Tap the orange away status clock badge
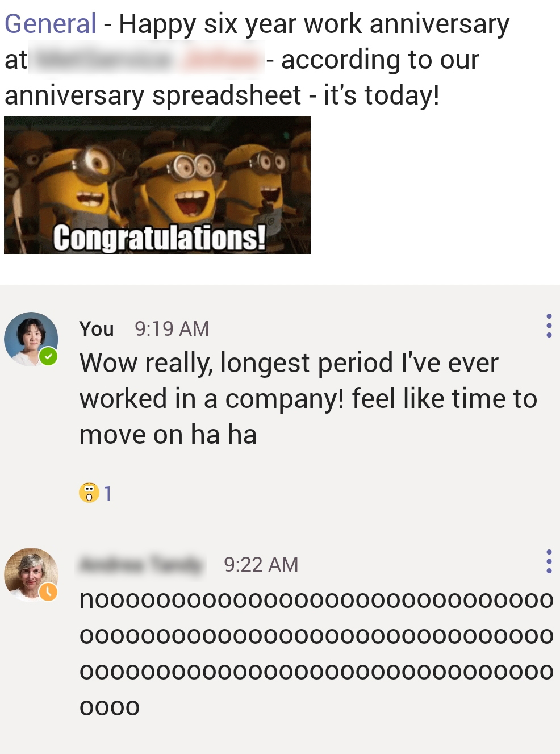Image resolution: width=560 pixels, height=754 pixels. [x=48, y=592]
